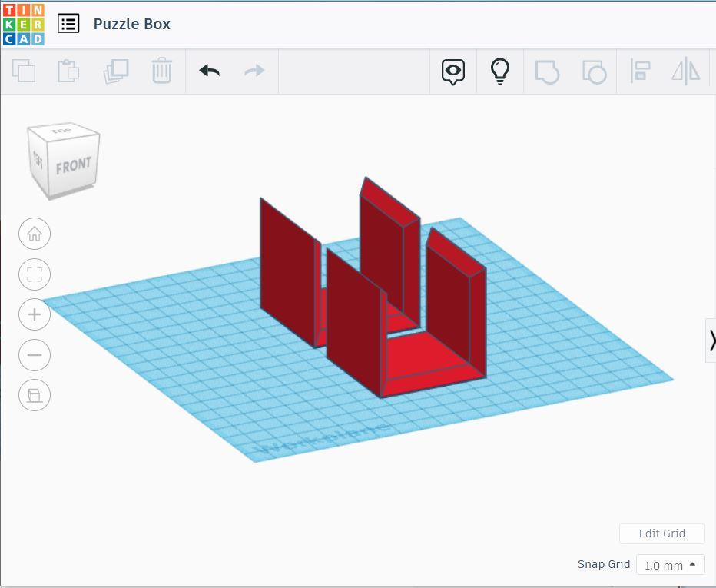
Task: Fit all in view
Action: tap(35, 274)
